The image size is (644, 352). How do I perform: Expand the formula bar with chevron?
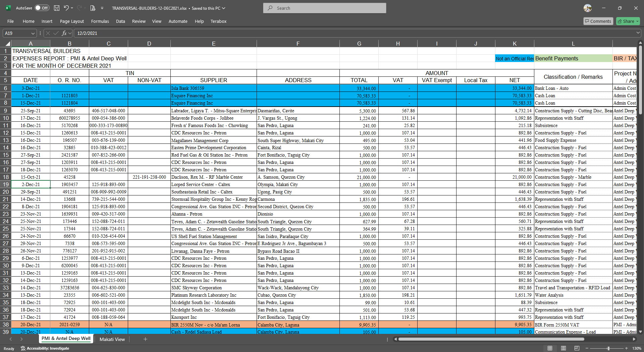pyautogui.click(x=638, y=33)
